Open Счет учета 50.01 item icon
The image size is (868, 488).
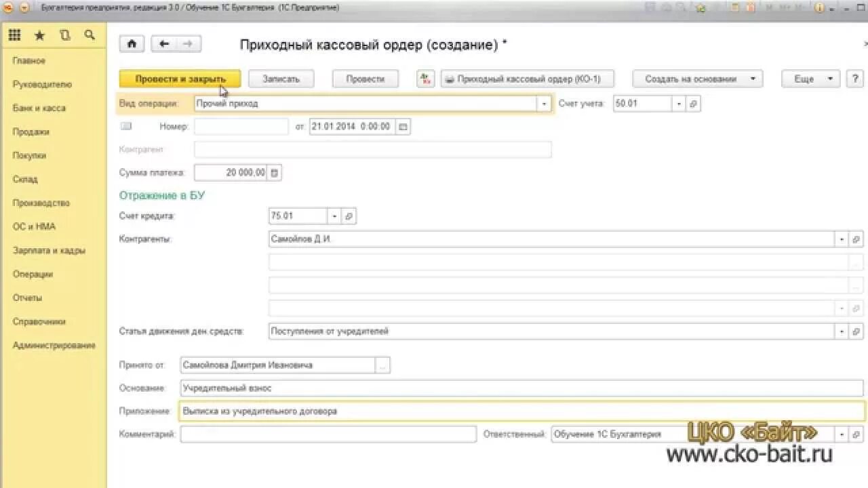pos(693,104)
